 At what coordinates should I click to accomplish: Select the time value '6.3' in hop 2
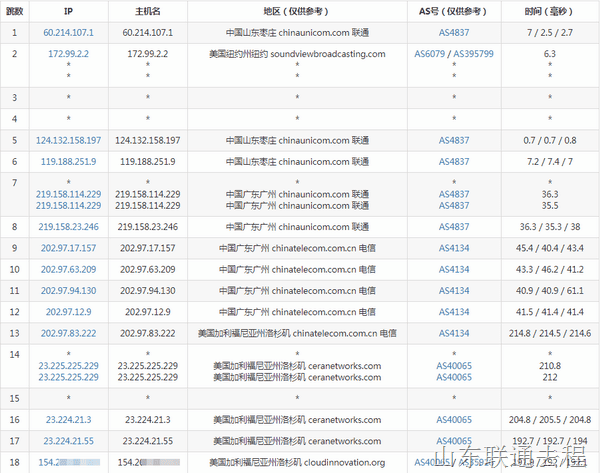[x=550, y=54]
